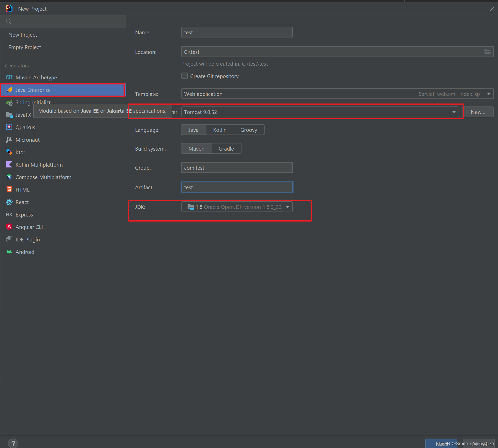Close the New Project dialog
498x448 pixels.
point(492,9)
